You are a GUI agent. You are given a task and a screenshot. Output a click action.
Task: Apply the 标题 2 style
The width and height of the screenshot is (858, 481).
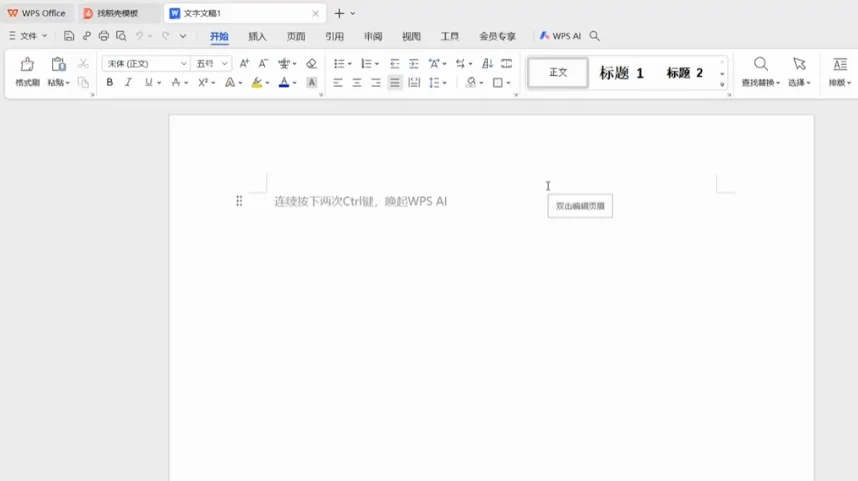point(684,73)
